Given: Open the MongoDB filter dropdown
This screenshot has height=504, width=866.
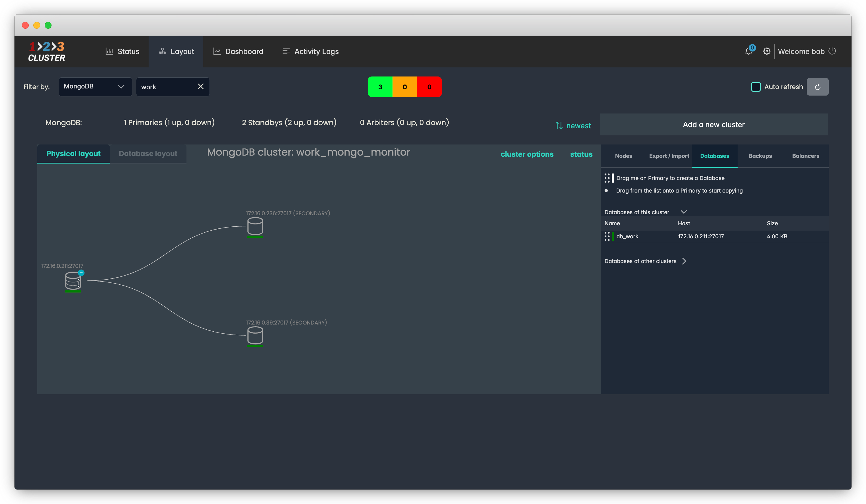Looking at the screenshot, I should tap(95, 87).
